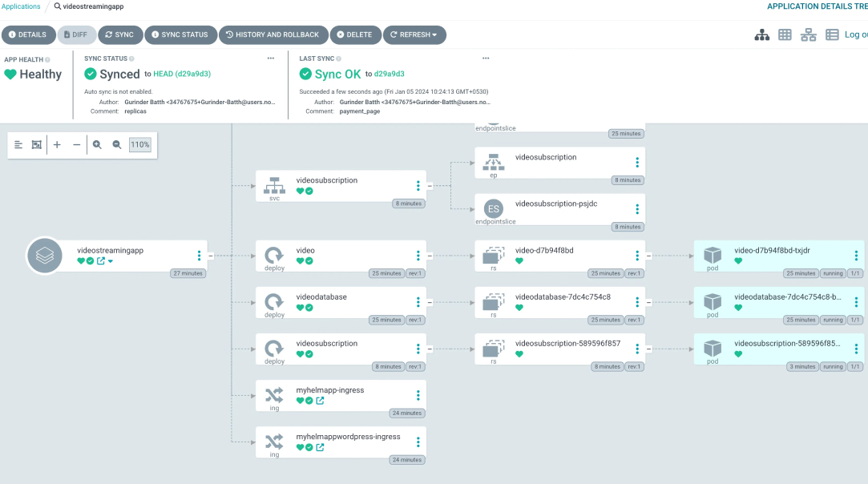Open kebab menu of video deploy node

[x=418, y=256]
